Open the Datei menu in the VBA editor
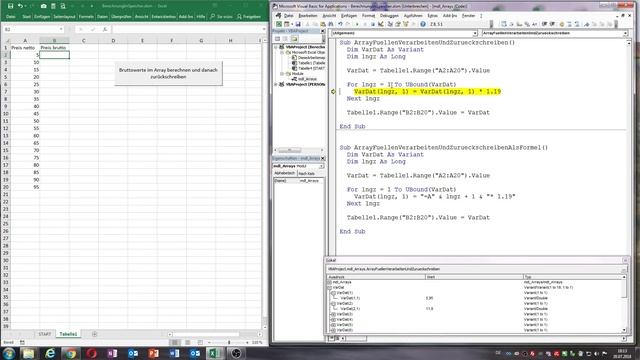Viewport: 640px width, 360px height. point(289,16)
